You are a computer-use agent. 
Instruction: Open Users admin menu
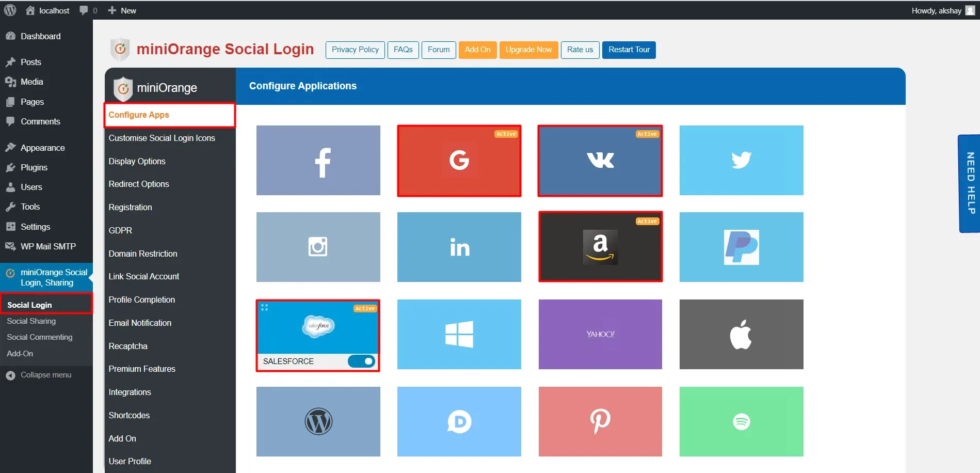pyautogui.click(x=46, y=187)
